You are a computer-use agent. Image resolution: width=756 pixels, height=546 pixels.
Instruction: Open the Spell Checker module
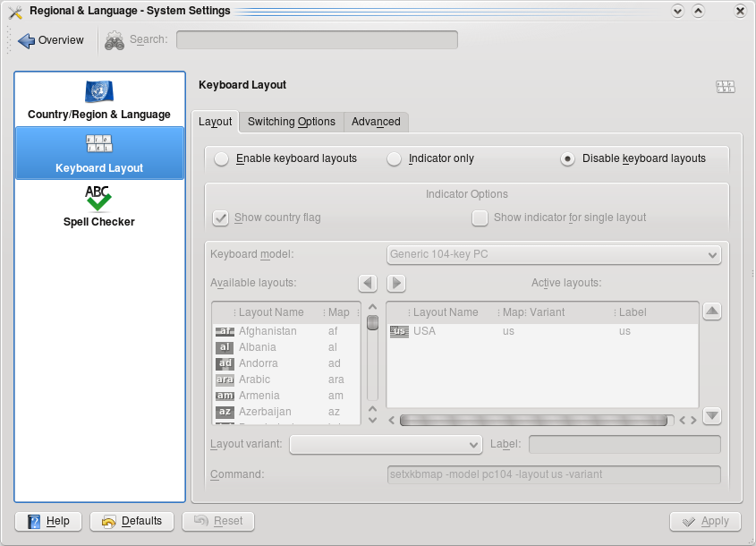pyautogui.click(x=99, y=206)
